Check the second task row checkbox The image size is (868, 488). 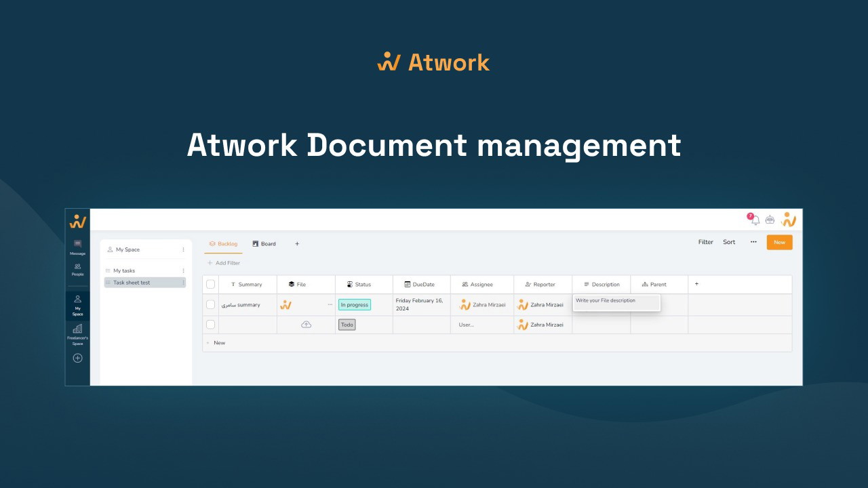[x=210, y=325]
